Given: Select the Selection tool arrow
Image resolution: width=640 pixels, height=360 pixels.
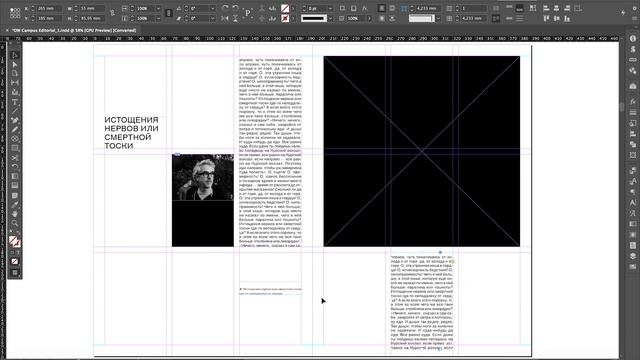Looking at the screenshot, I should [15, 56].
